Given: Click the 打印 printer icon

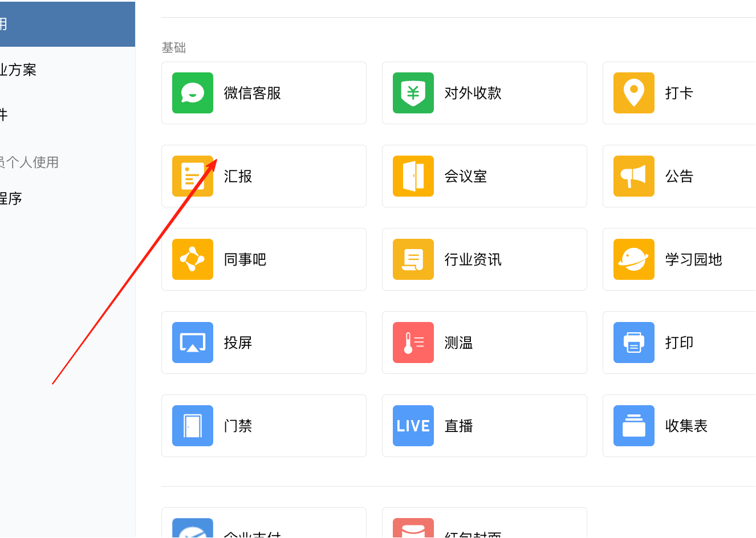Looking at the screenshot, I should coord(634,343).
